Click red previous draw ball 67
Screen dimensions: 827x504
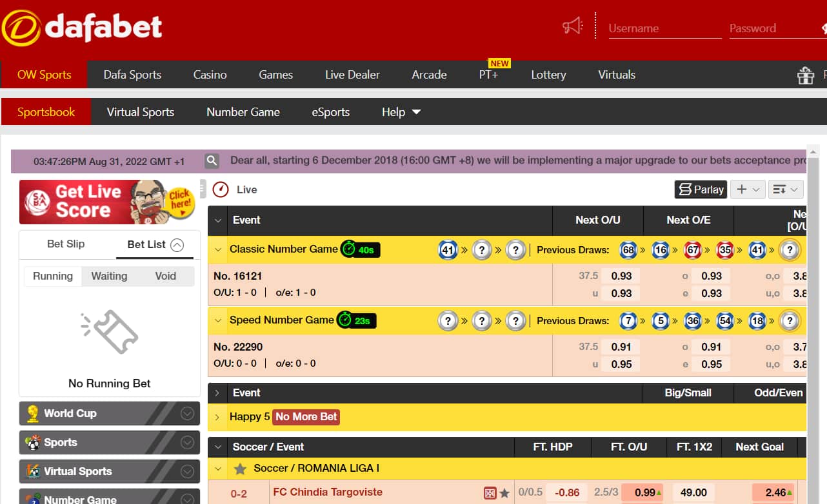pyautogui.click(x=693, y=249)
